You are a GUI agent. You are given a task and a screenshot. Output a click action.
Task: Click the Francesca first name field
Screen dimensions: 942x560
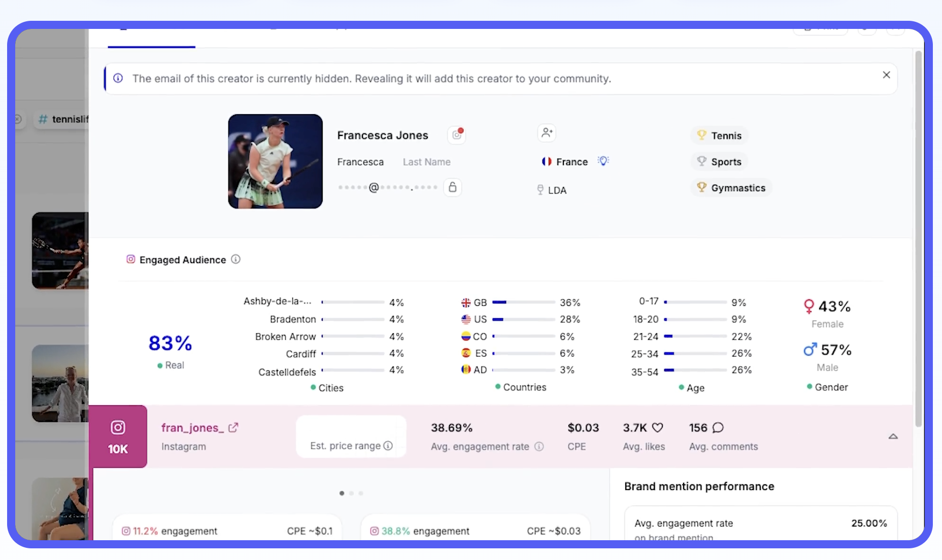(360, 162)
